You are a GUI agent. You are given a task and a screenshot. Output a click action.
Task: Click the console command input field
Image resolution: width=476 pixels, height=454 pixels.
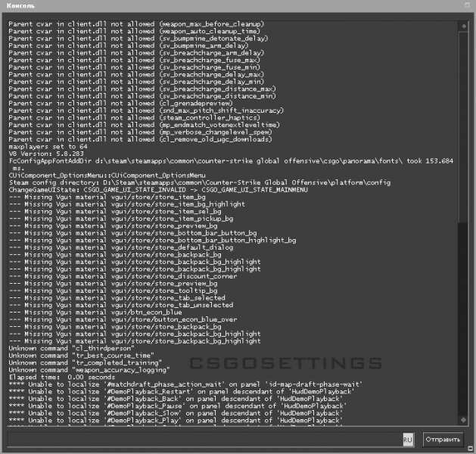[205, 440]
